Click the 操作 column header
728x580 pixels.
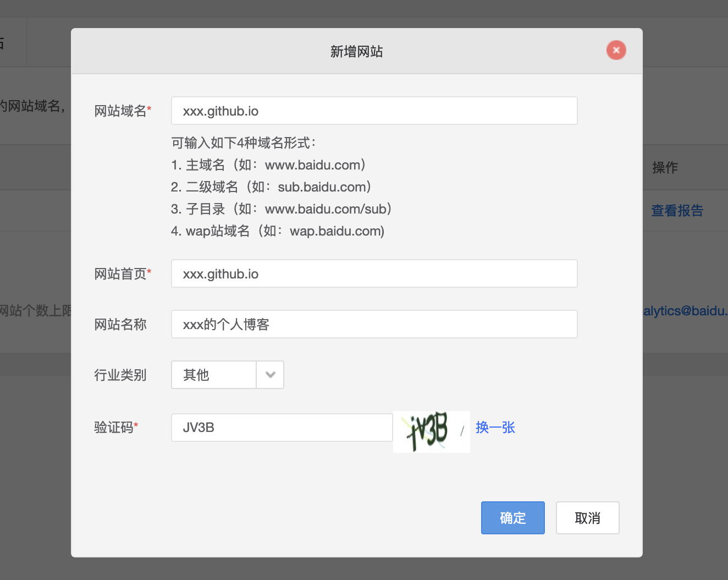click(665, 167)
